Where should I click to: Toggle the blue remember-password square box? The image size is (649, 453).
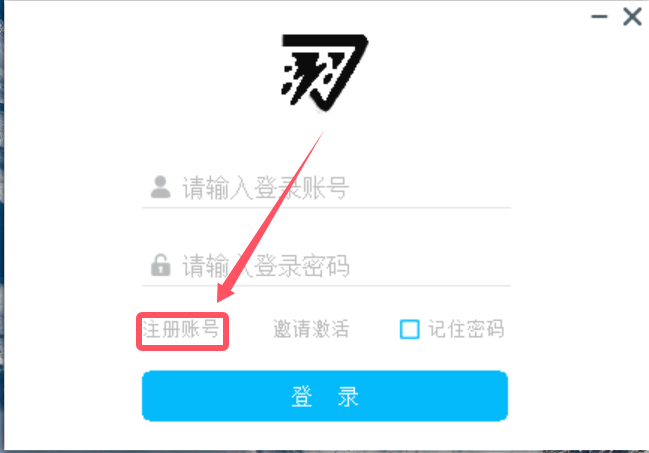pos(409,329)
